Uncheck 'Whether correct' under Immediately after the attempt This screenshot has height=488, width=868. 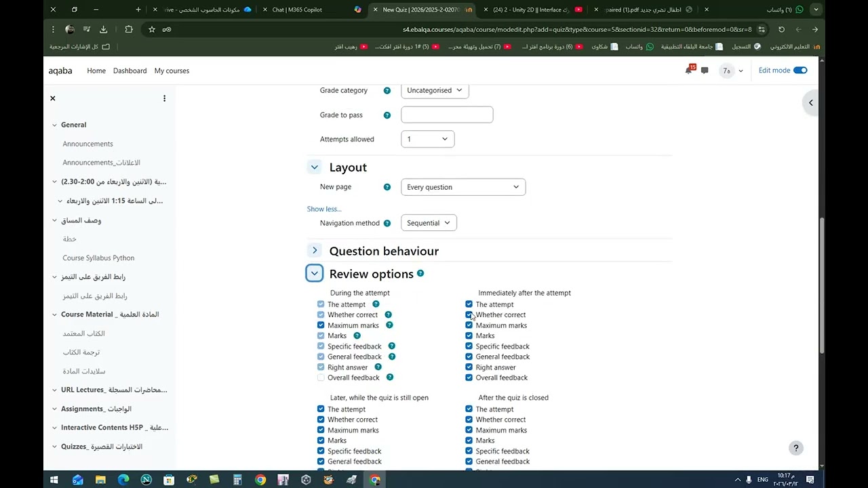[x=469, y=314]
